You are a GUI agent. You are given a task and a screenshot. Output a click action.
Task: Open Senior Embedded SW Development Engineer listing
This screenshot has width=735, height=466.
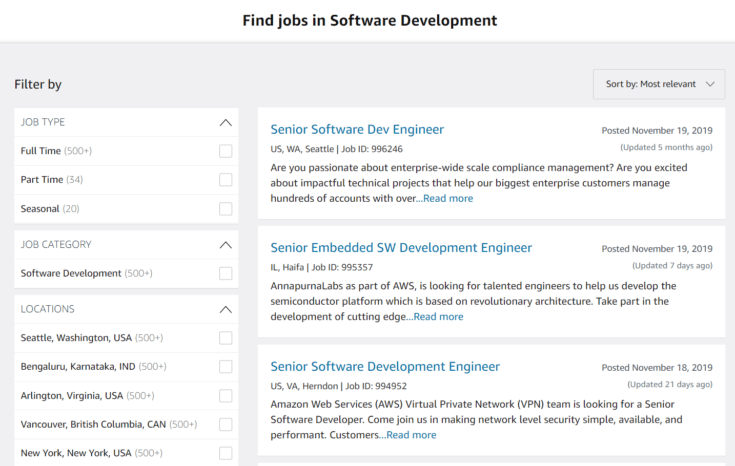401,248
